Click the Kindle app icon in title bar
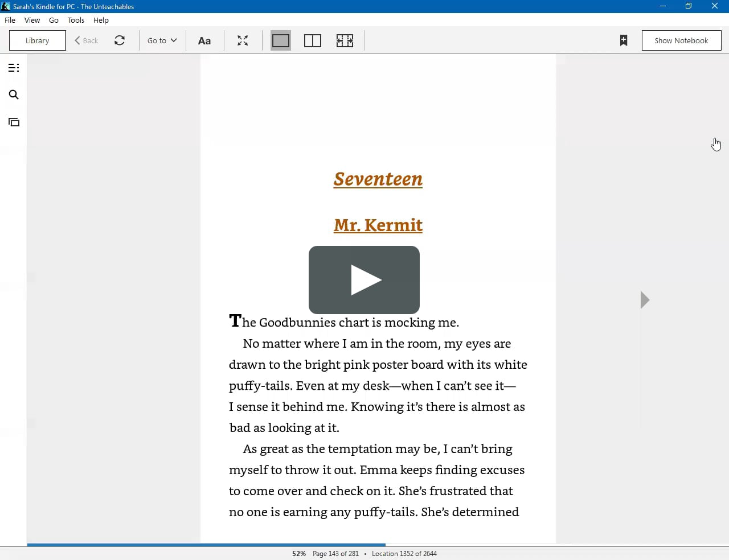The width and height of the screenshot is (729, 560). [6, 6]
